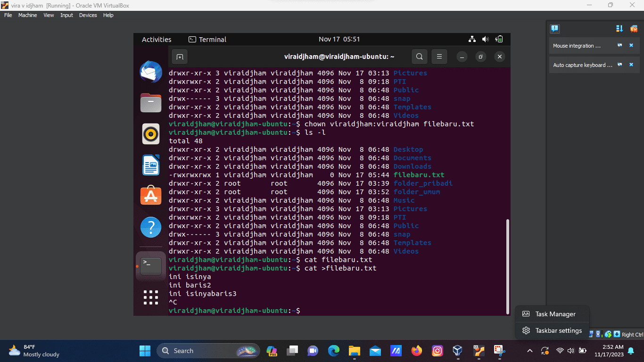The image size is (644, 362).
Task: Open Copilot preview from the taskbar
Action: (272, 351)
